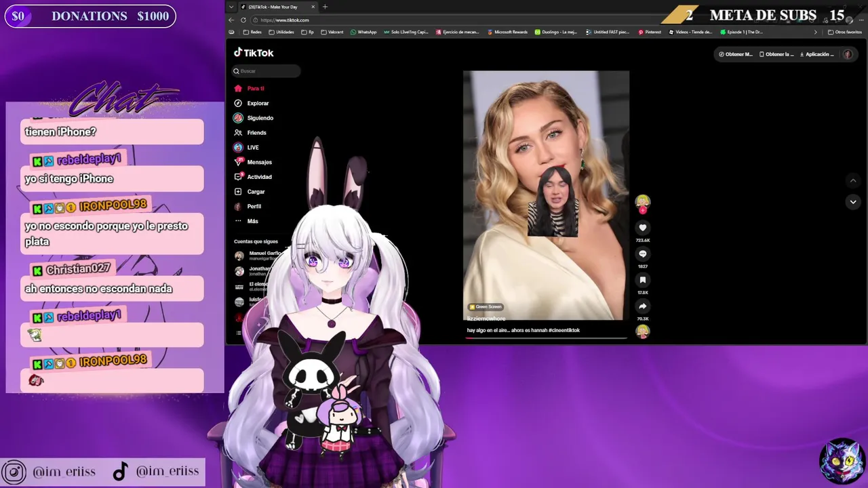This screenshot has height=488, width=868.
Task: Open the Valorant bookmarks folder
Action: point(332,32)
